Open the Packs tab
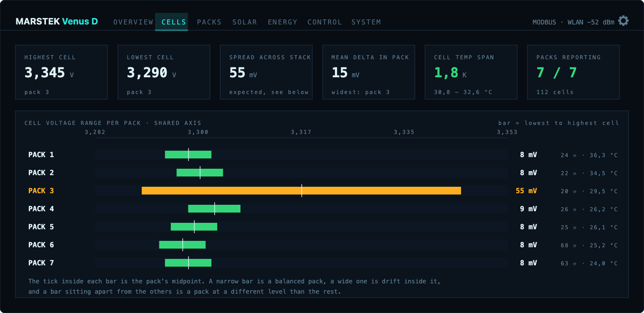This screenshot has height=313, width=644. click(209, 22)
